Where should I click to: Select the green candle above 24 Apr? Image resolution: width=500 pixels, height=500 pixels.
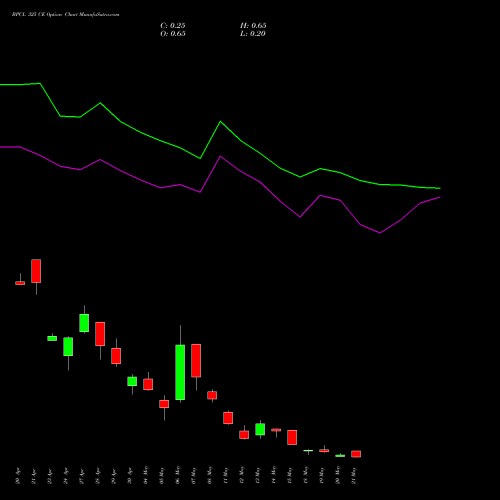pos(68,347)
